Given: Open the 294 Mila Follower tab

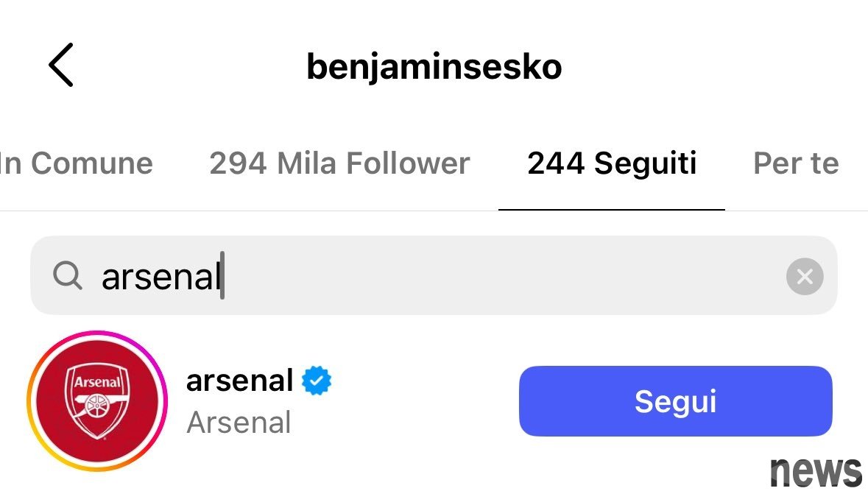Looking at the screenshot, I should coord(339,163).
